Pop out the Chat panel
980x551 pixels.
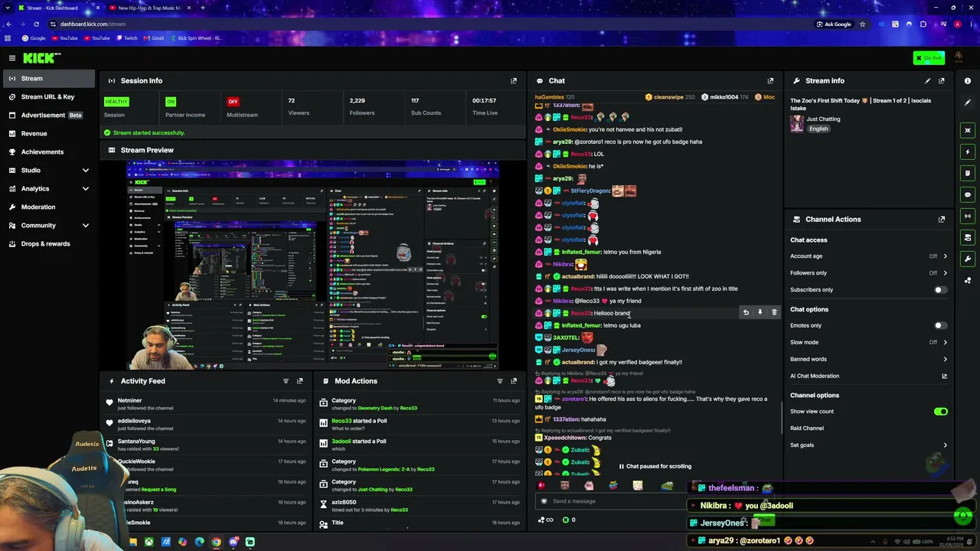(770, 80)
